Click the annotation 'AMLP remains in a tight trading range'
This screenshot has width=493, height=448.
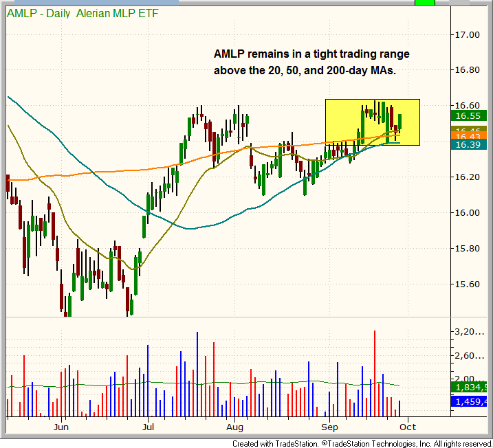(311, 54)
